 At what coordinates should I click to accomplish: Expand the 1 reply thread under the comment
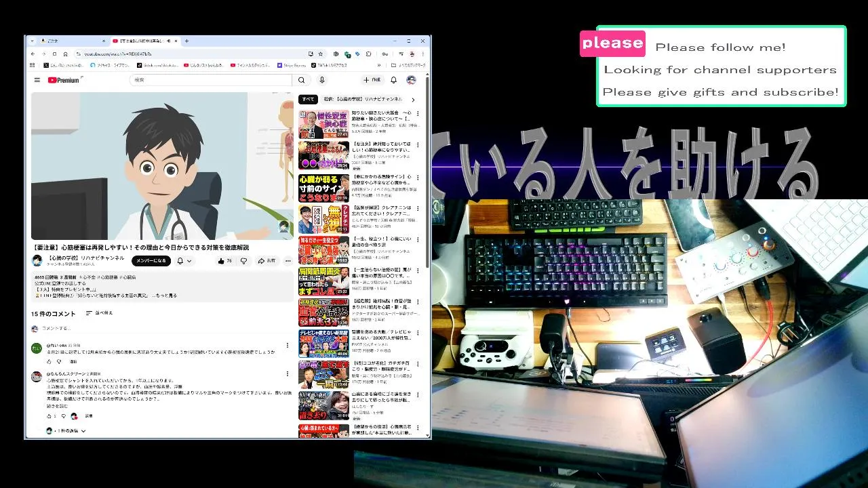(66, 430)
